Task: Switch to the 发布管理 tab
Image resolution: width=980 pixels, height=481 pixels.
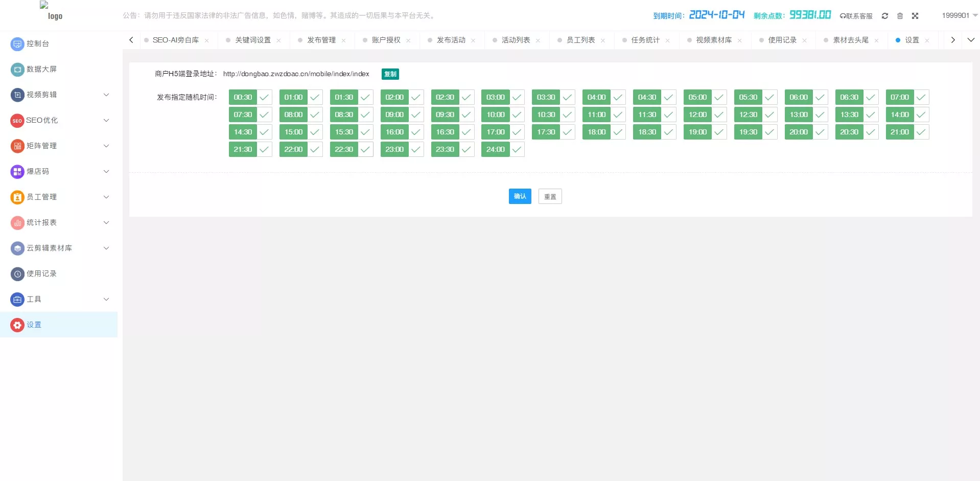Action: point(321,40)
